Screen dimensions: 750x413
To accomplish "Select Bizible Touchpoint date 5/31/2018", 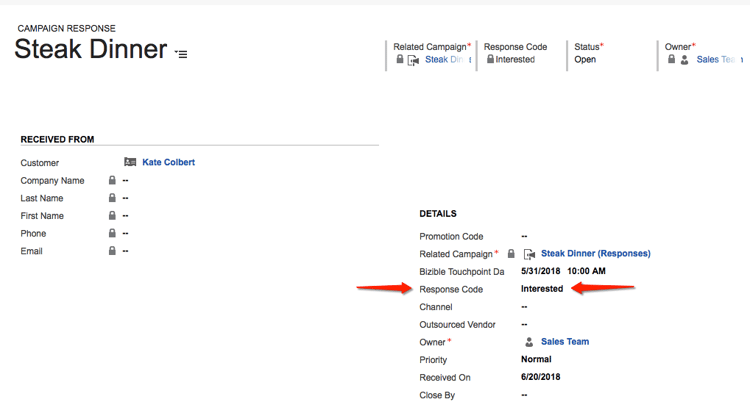I will point(540,271).
